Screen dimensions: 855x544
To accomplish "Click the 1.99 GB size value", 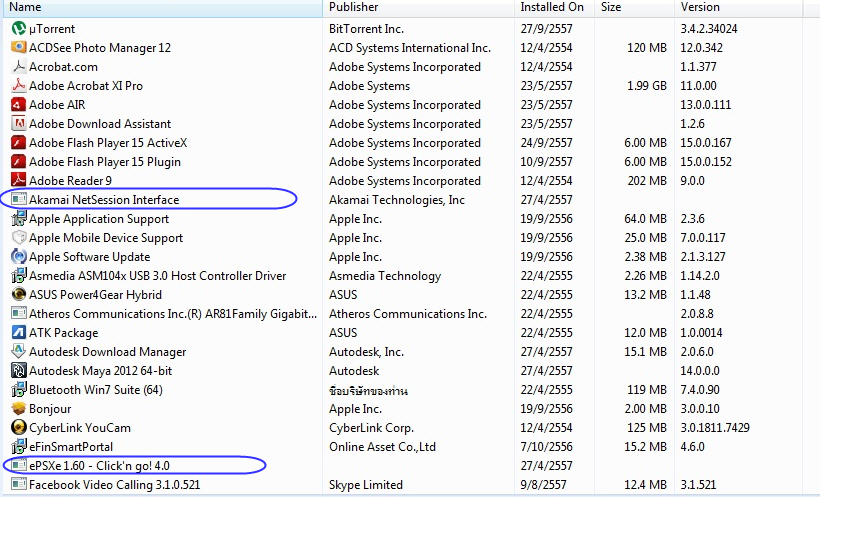I will 646,86.
